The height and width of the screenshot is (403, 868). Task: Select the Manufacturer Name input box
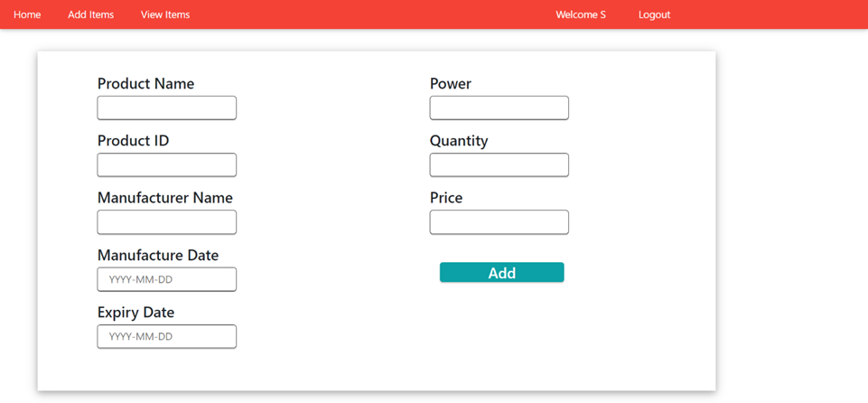pos(167,222)
